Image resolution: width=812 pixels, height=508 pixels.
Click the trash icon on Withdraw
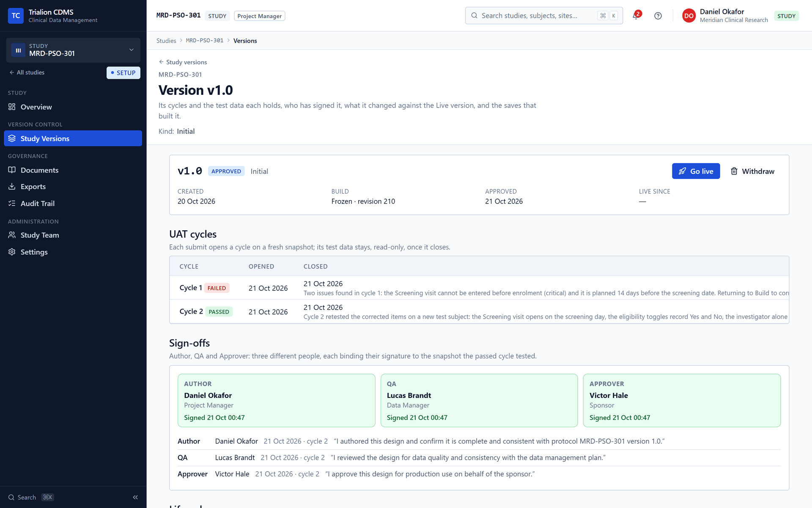point(734,171)
